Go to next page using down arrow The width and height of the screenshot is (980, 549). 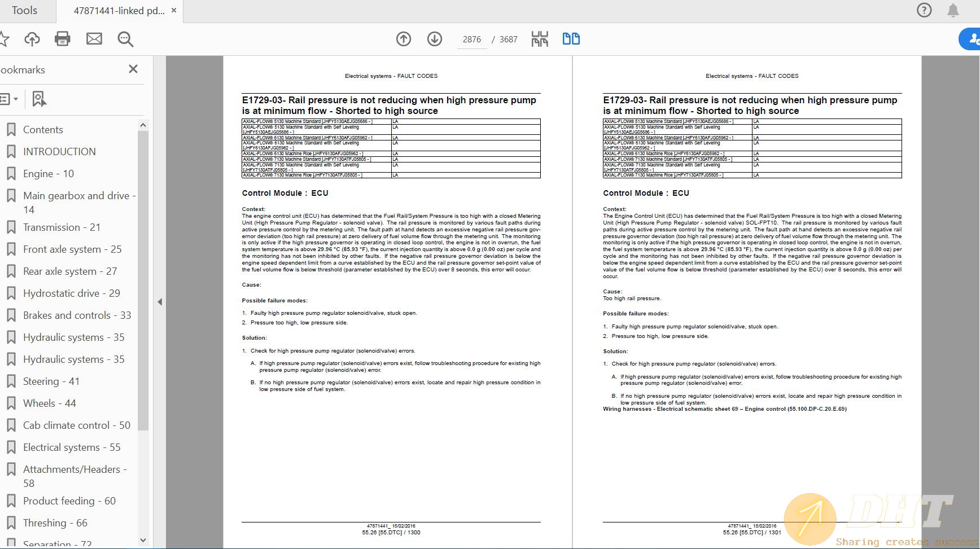point(435,39)
